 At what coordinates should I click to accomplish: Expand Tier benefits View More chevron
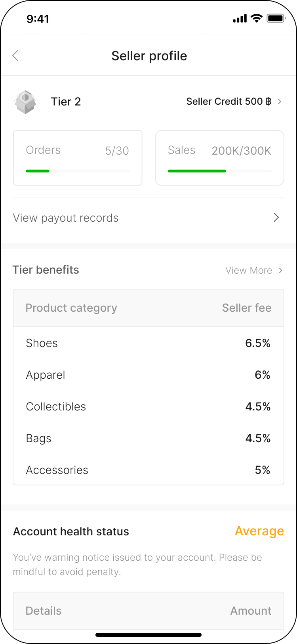280,270
